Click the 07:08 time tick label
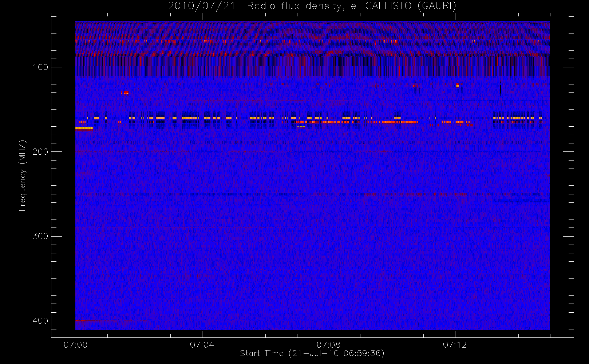Viewport: 589px width, 364px height. [x=328, y=345]
